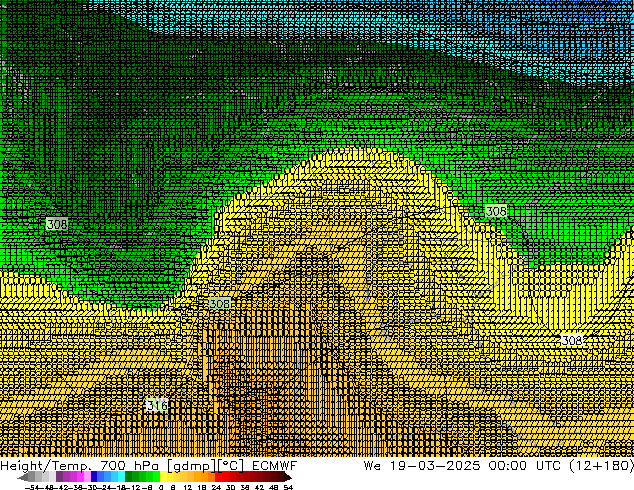Click the '00:00' time text

click(507, 466)
